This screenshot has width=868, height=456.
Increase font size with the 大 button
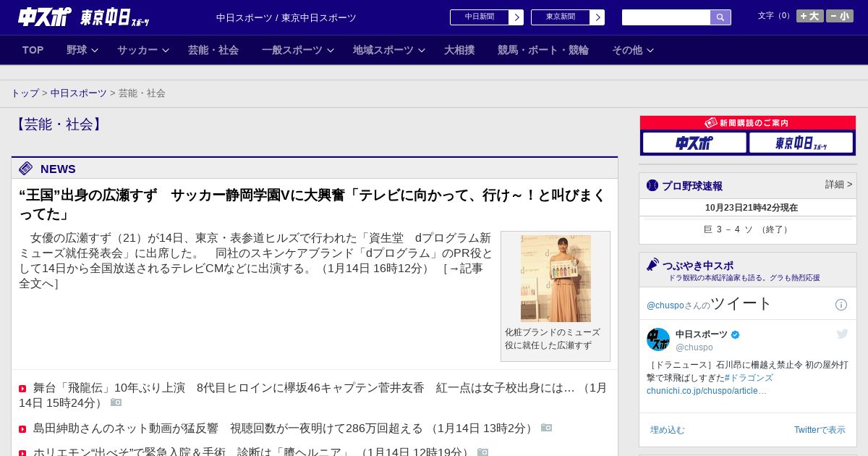pyautogui.click(x=809, y=16)
